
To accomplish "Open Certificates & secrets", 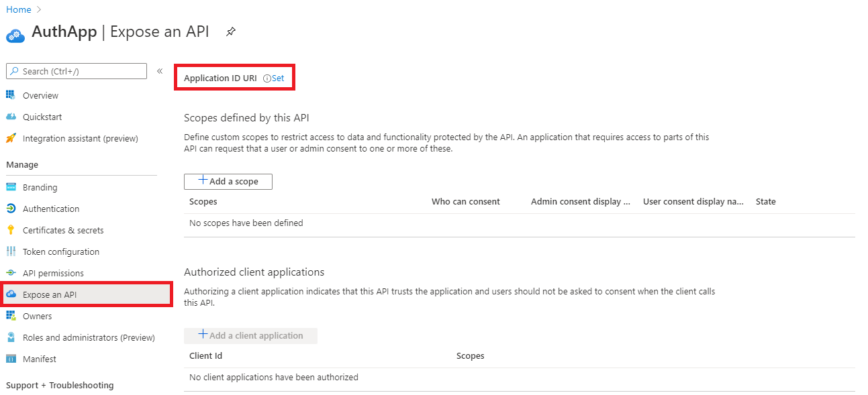I will tap(60, 229).
